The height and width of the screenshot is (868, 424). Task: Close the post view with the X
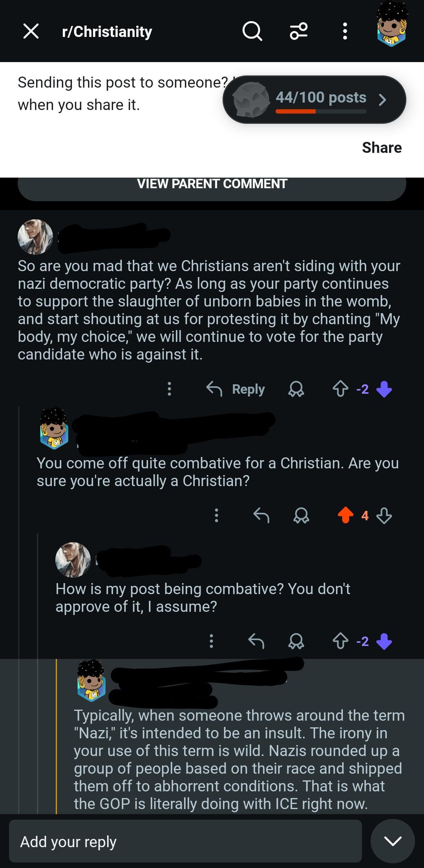pos(31,31)
